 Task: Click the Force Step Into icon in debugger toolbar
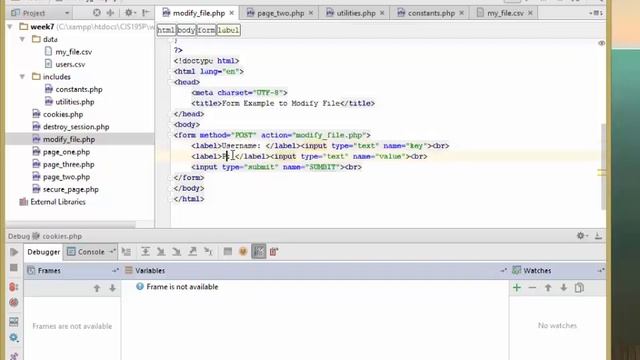176,252
